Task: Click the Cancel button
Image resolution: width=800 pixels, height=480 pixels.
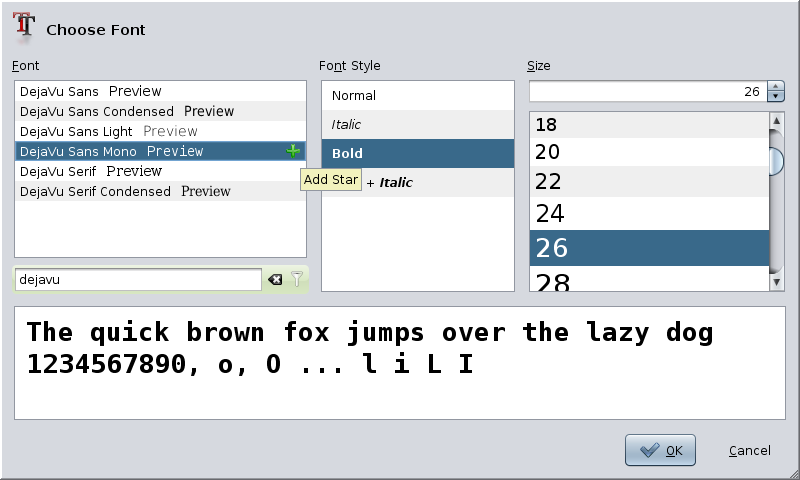Action: (x=749, y=450)
